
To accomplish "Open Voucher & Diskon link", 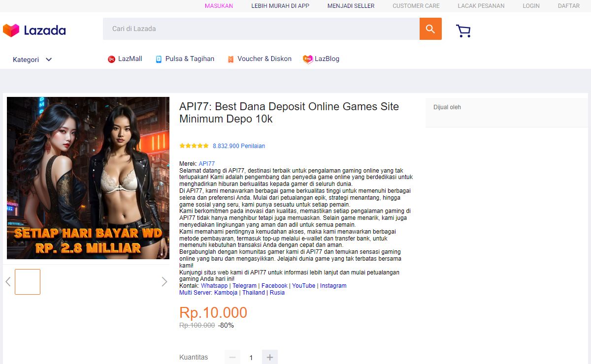I will point(264,59).
